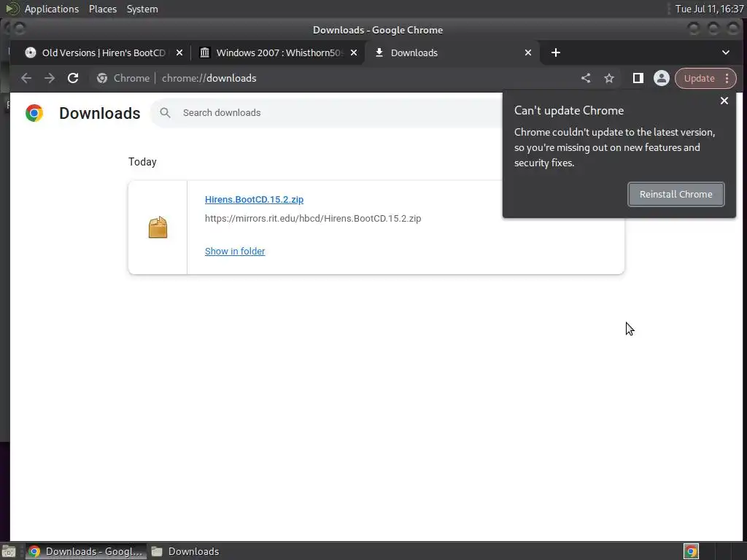Click the clock showing Tue Jul 11
Screen dimensions: 747x560
709,9
